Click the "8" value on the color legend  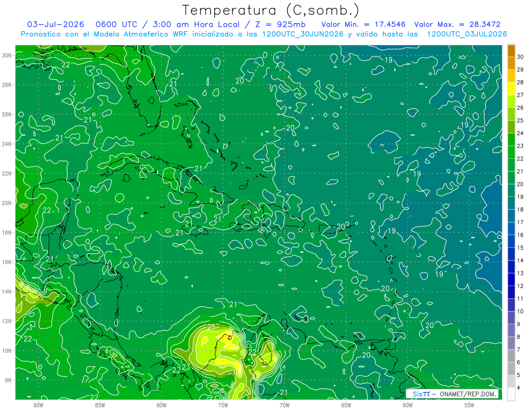click(x=519, y=337)
